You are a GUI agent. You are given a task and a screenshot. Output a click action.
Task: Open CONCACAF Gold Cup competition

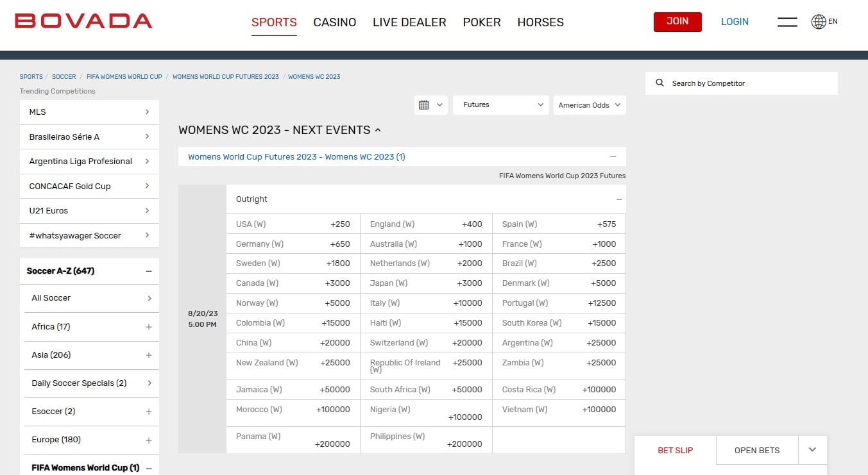point(89,186)
